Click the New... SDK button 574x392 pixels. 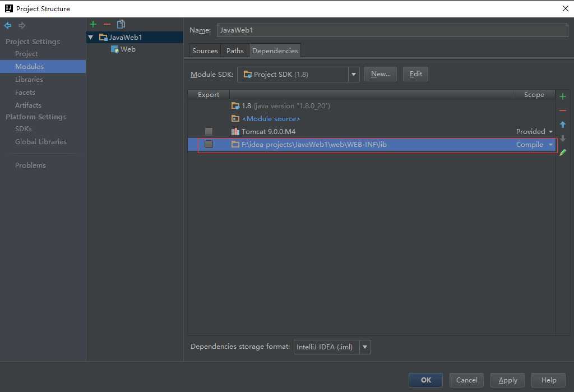point(381,74)
